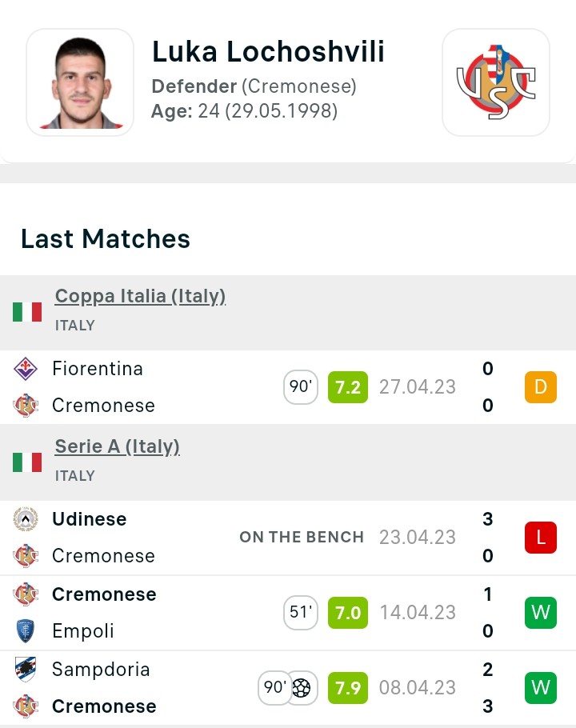Open the Cremonese club crest

[x=495, y=82]
